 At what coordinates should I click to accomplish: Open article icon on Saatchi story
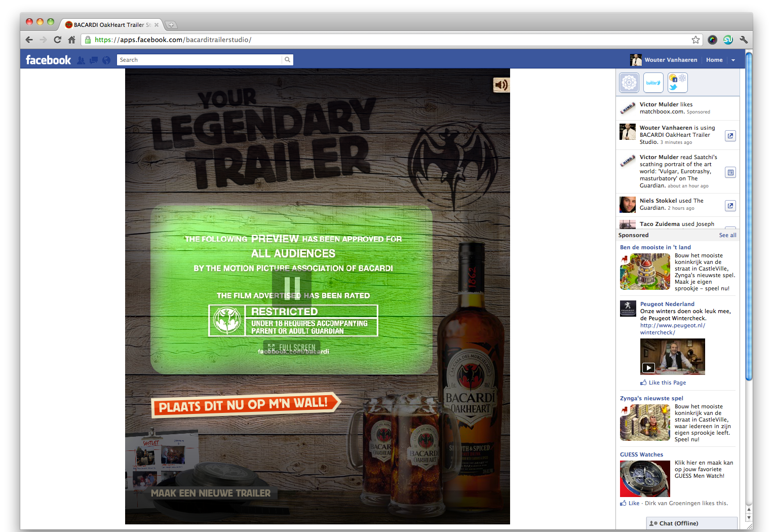[730, 172]
